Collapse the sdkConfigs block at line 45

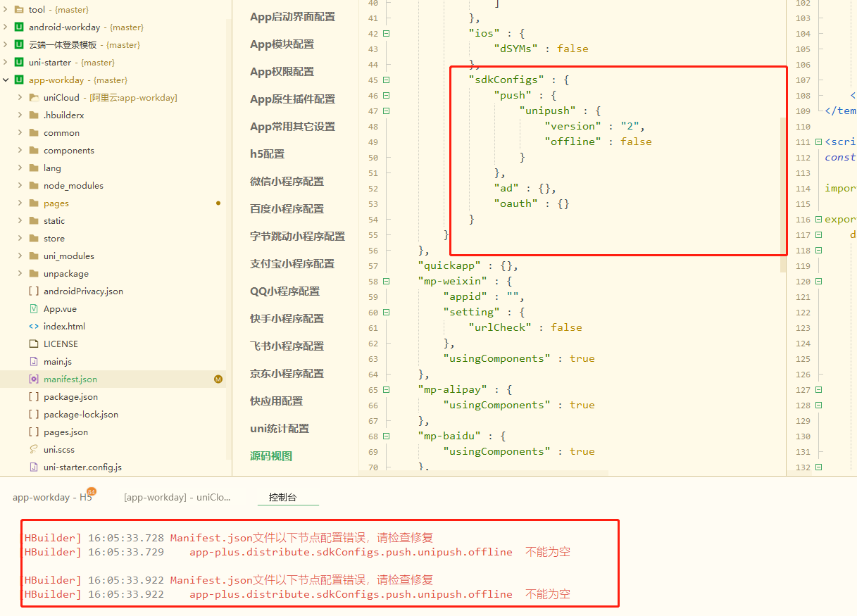[386, 80]
